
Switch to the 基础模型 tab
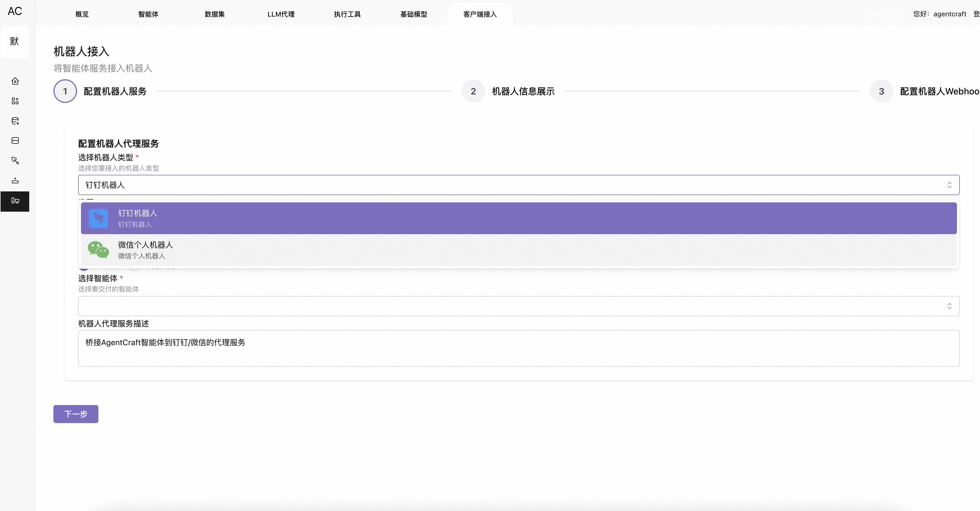click(414, 14)
